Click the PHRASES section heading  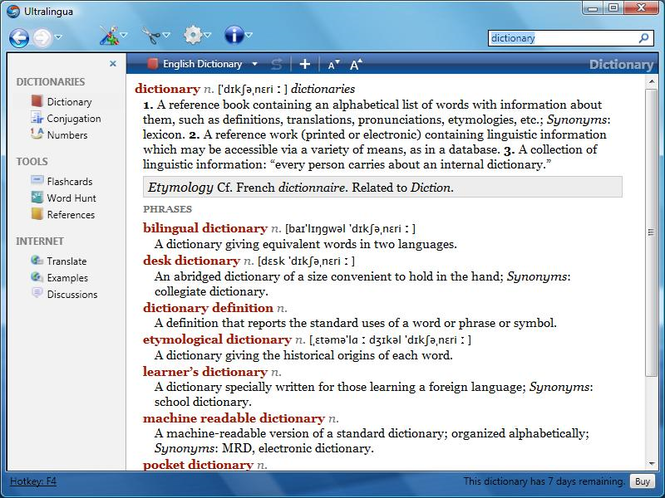coord(168,209)
